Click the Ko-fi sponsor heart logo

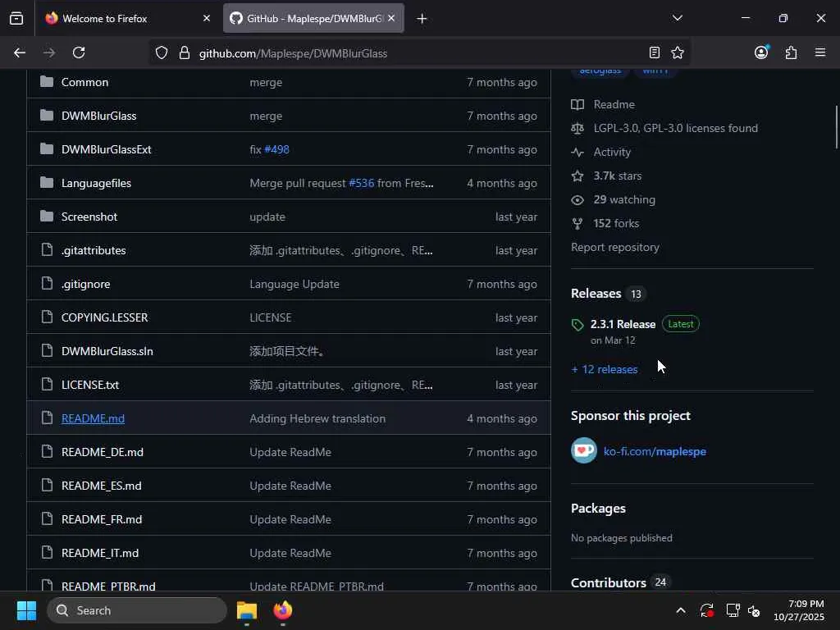pyautogui.click(x=584, y=450)
